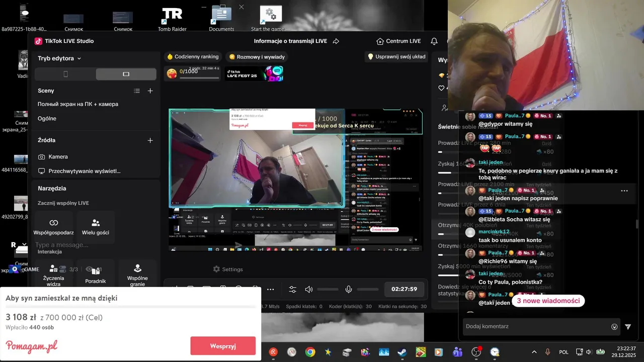644x362 pixels.
Task: Click the Wesprzyj button on Pomagam.pl widget
Action: coord(223,346)
